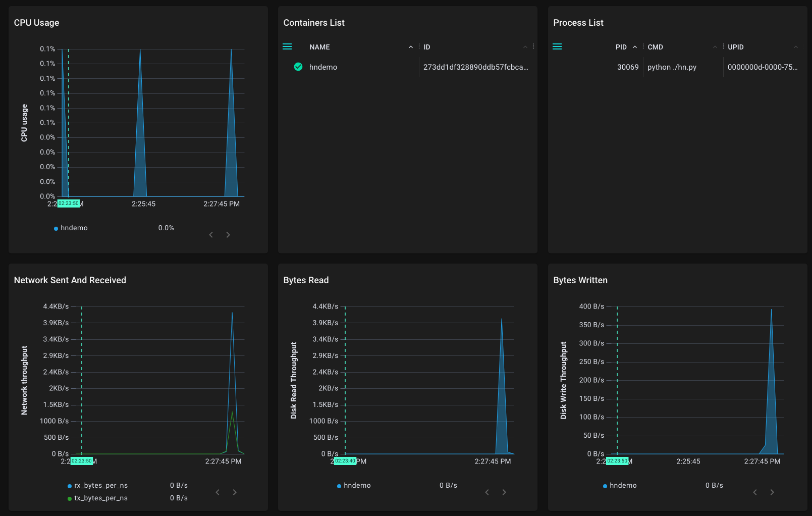Open column options menu beside ID header
Viewport: 812px width, 516px height.
533,46
